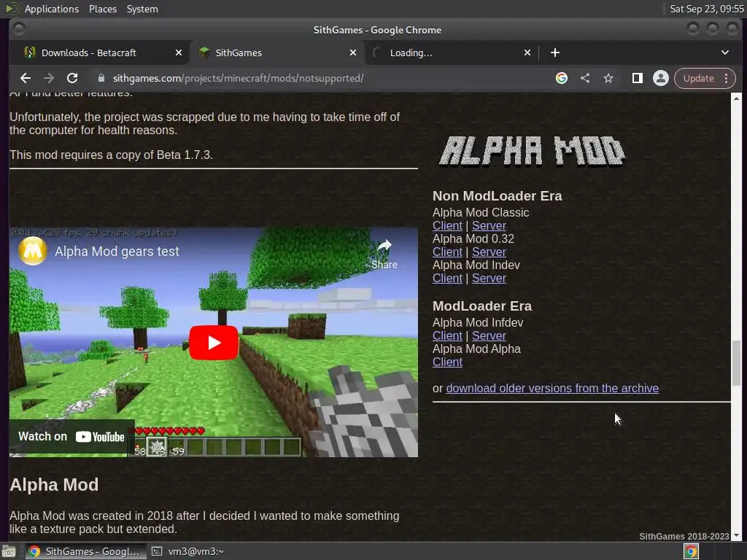
Task: Open the Places menu
Action: (x=102, y=9)
